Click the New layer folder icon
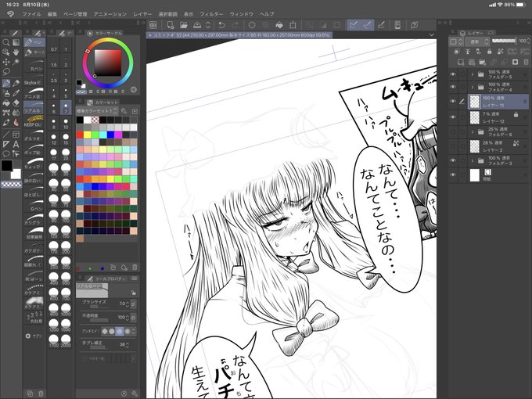The width and height of the screenshot is (532, 399). (482, 62)
